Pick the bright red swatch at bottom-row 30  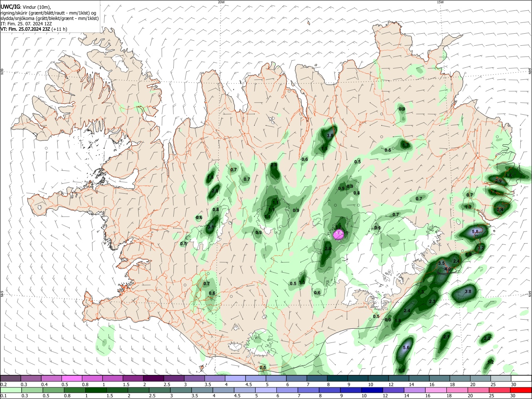coord(521,390)
